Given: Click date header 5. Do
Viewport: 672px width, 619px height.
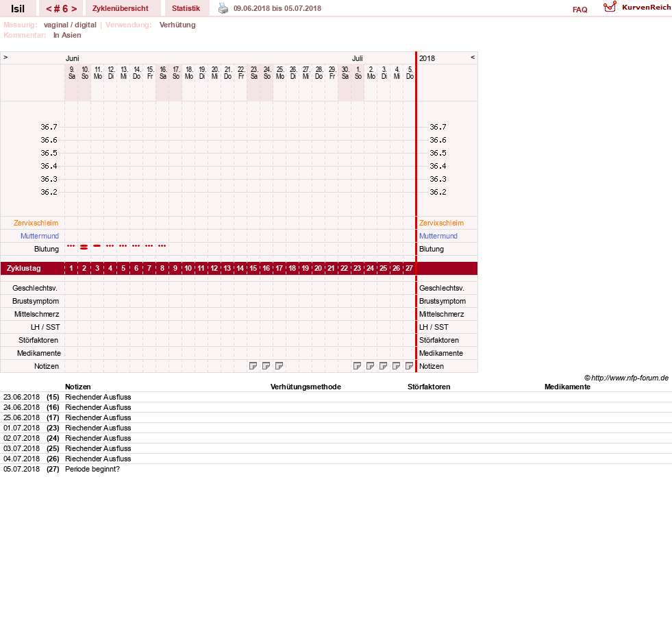Looking at the screenshot, I should (x=410, y=73).
